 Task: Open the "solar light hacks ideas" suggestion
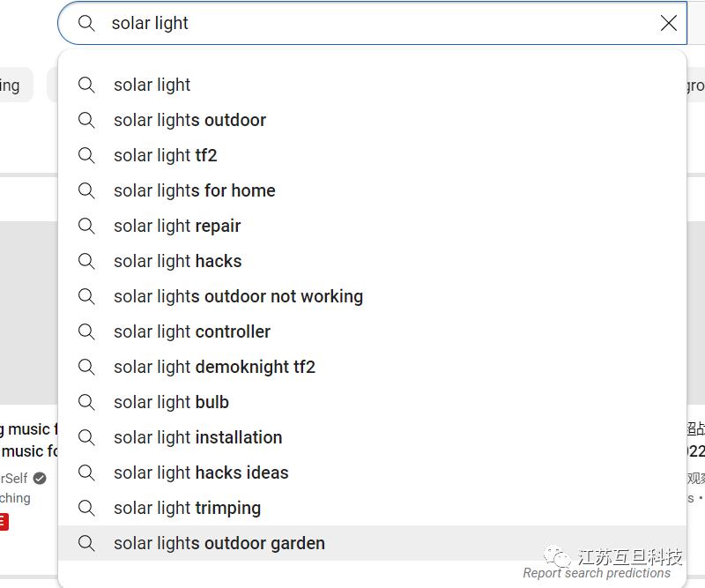pos(201,473)
